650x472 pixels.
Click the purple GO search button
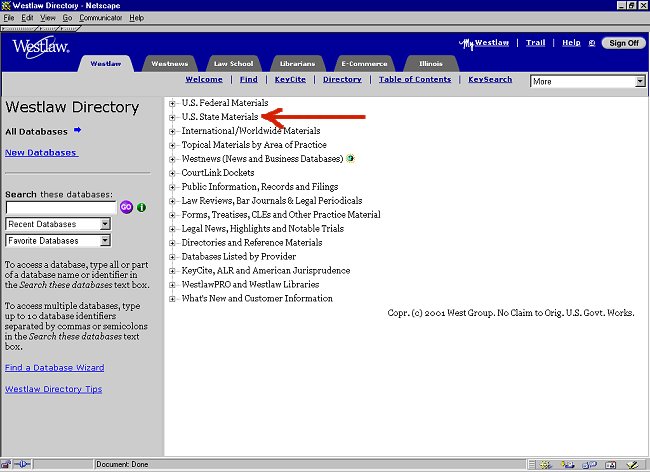coord(126,207)
